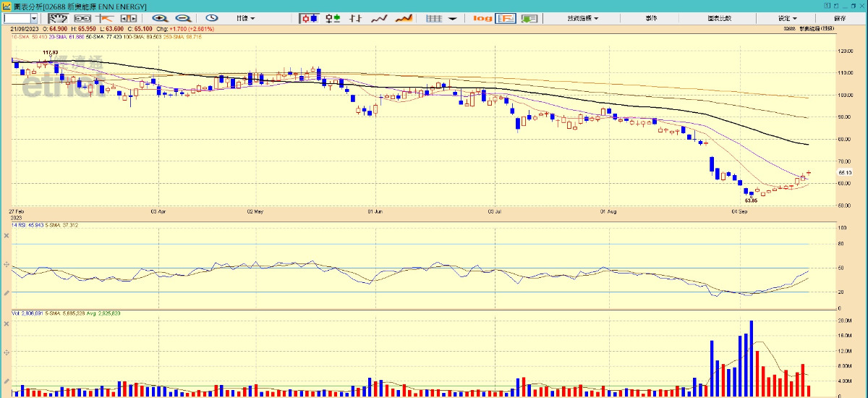Switch to line chart type
Screen dimensions: 868x398
[380, 18]
